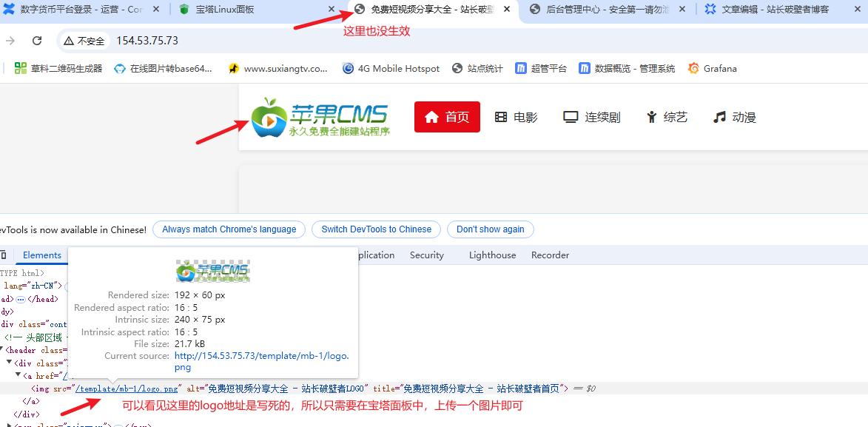868x427 pixels.
Task: Click the browser forward arrow
Action: tap(10, 41)
